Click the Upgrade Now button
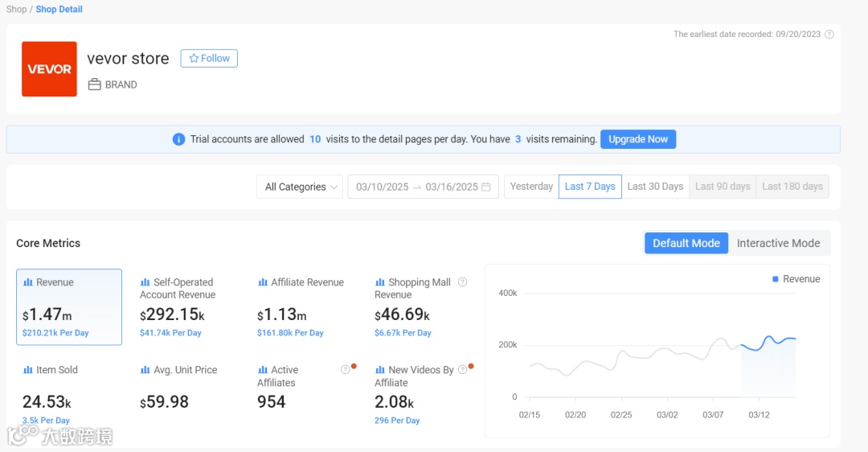Viewport: 868px width, 452px height. coord(638,139)
